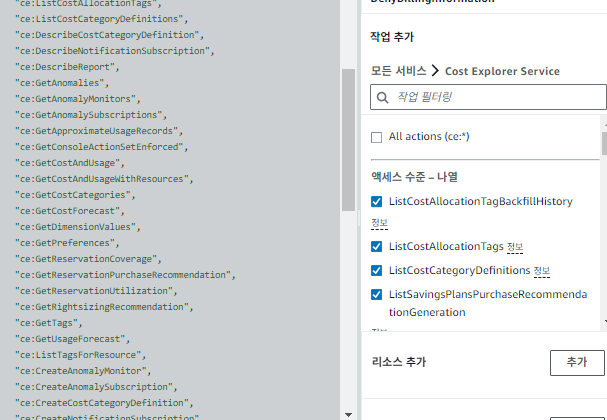Click "ce:GetCostAndUsageWithResources" line
This screenshot has width=607, height=420.
click(104, 179)
